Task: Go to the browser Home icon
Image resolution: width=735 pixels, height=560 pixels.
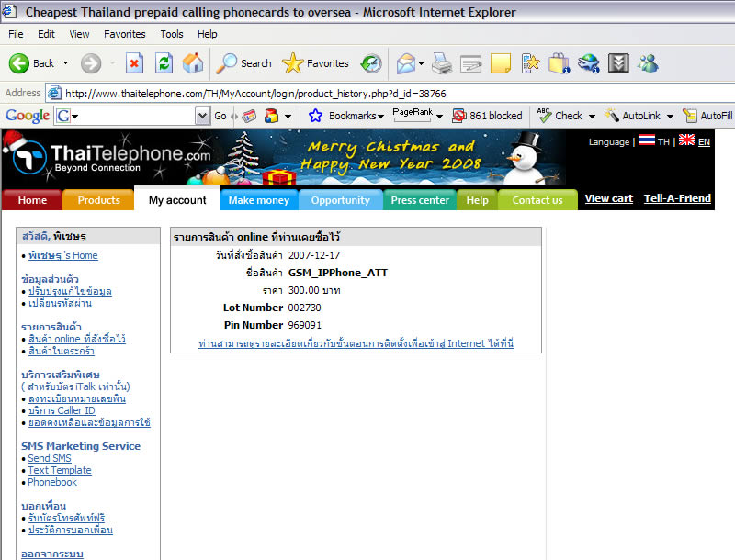Action: tap(193, 63)
